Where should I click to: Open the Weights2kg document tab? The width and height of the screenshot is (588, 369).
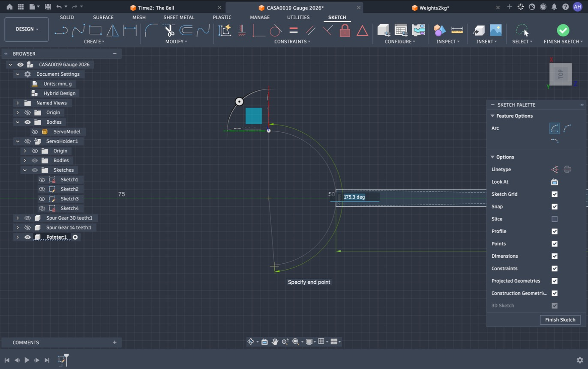[434, 8]
